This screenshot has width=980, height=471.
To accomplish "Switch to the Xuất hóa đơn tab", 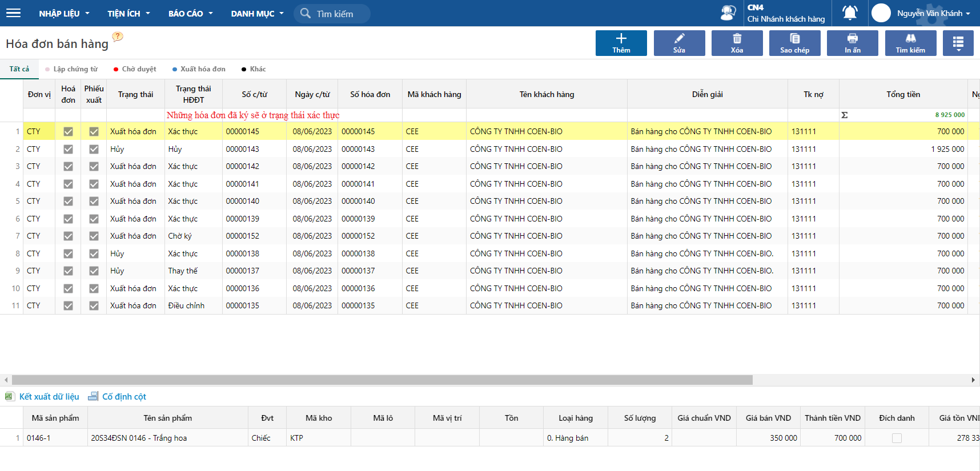I will coord(202,69).
